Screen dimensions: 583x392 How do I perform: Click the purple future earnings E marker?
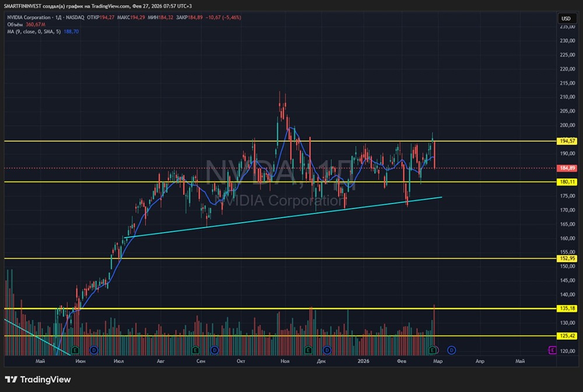point(553,350)
